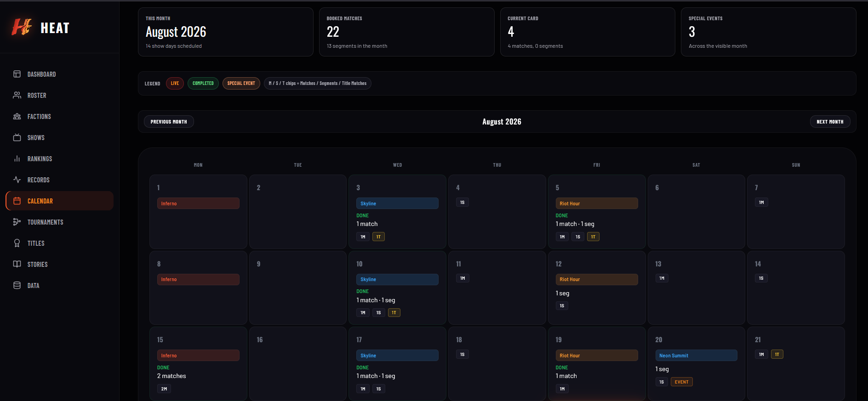Select the empty August 2 day cell

coord(297,212)
